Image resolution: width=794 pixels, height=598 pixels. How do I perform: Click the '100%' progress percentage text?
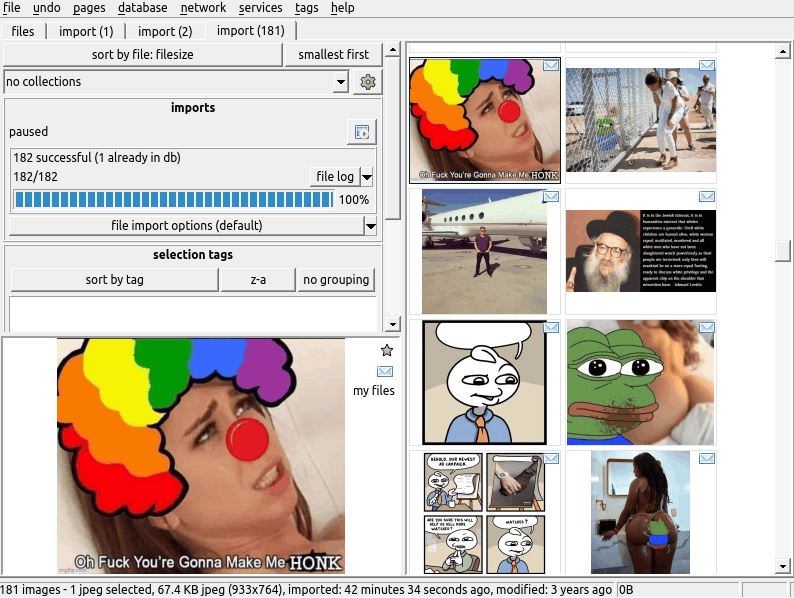(x=353, y=200)
